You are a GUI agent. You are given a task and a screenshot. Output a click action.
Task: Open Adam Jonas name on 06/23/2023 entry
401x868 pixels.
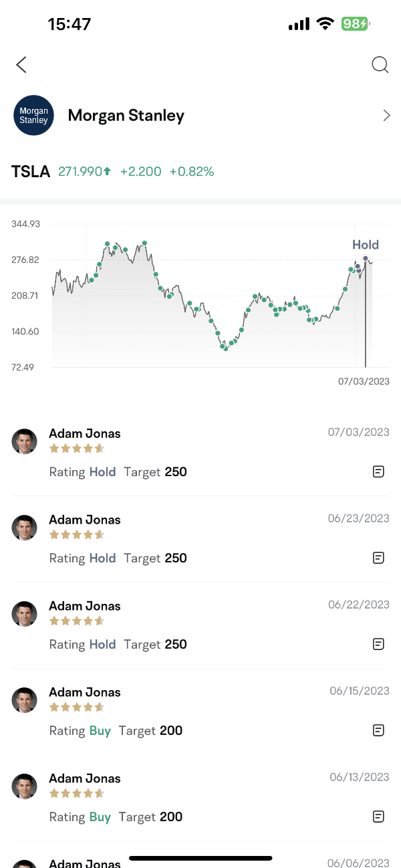85,520
